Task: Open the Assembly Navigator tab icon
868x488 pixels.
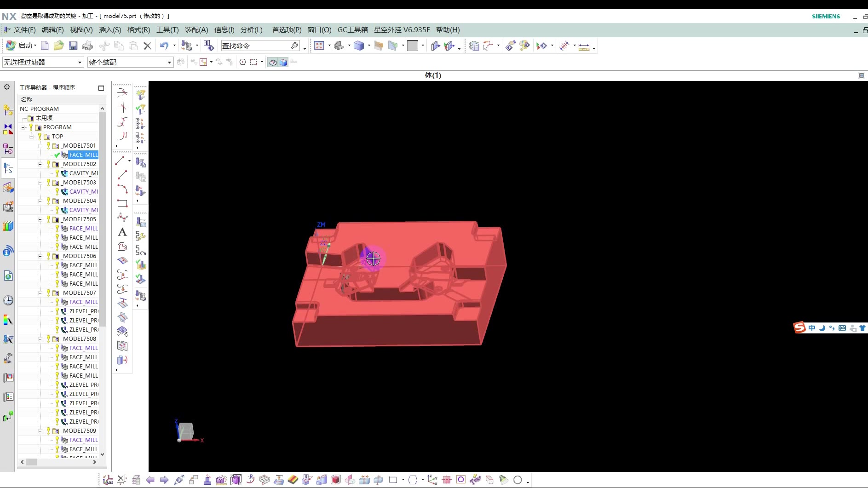Action: 8,110
